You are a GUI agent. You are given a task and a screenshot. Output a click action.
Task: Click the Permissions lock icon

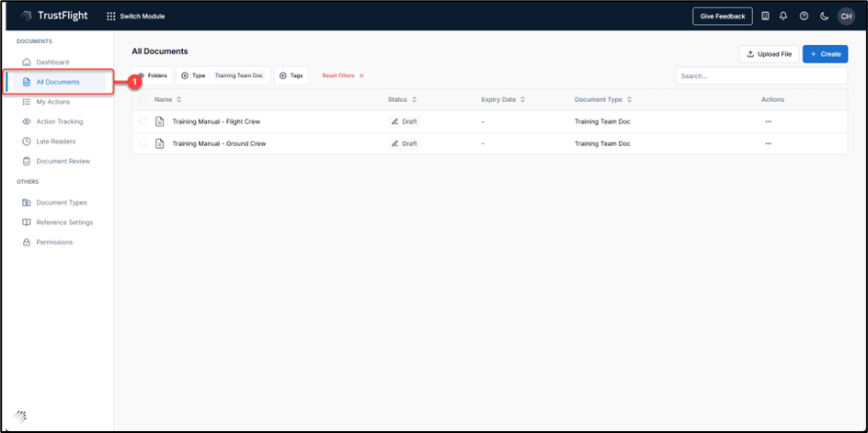[27, 242]
